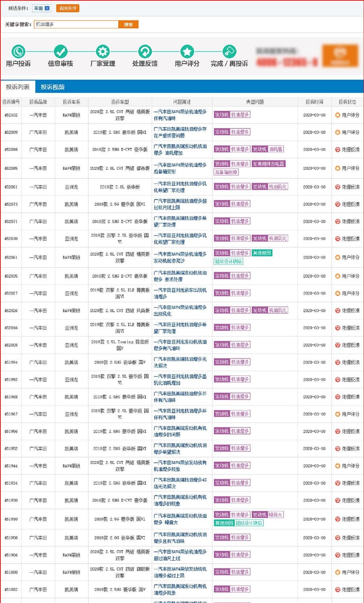Click the 油耗高 tag in row 452098
This screenshot has width=364, height=603.
tap(276, 149)
